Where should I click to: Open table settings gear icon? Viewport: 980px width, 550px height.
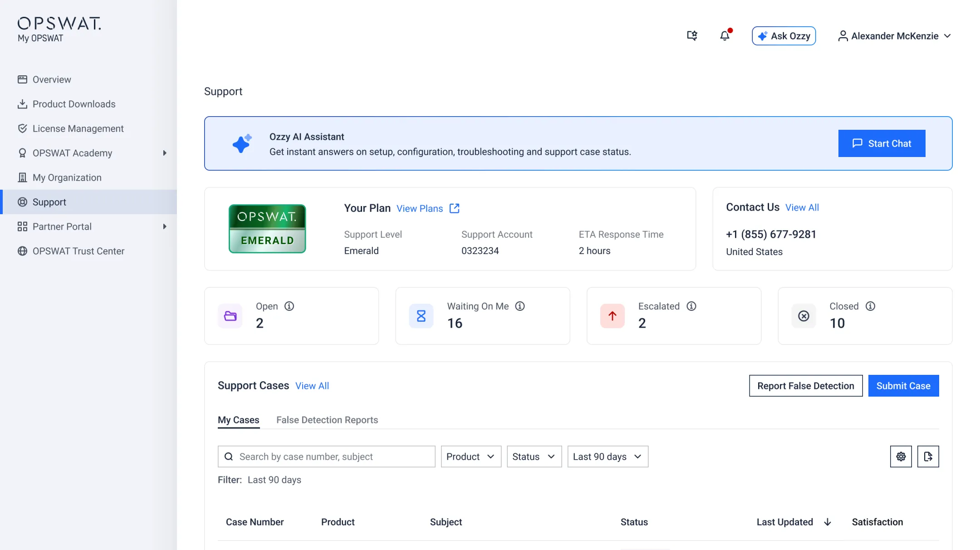[901, 457]
